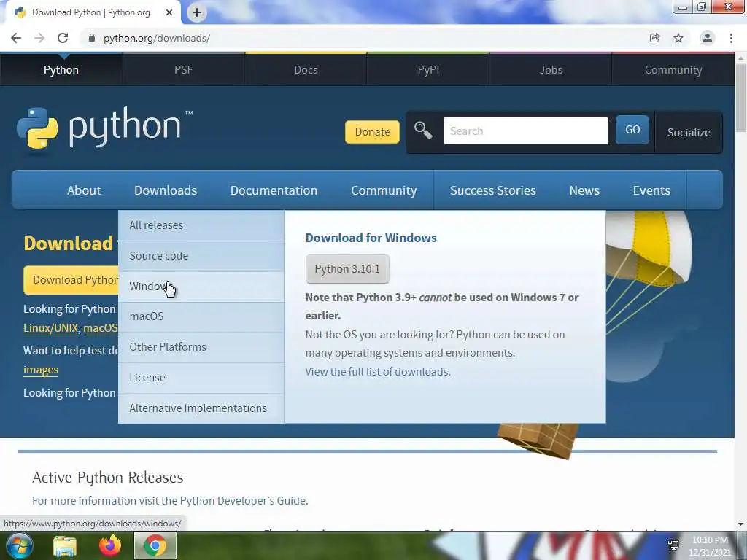
Task: Open the share page icon in address bar
Action: [654, 38]
